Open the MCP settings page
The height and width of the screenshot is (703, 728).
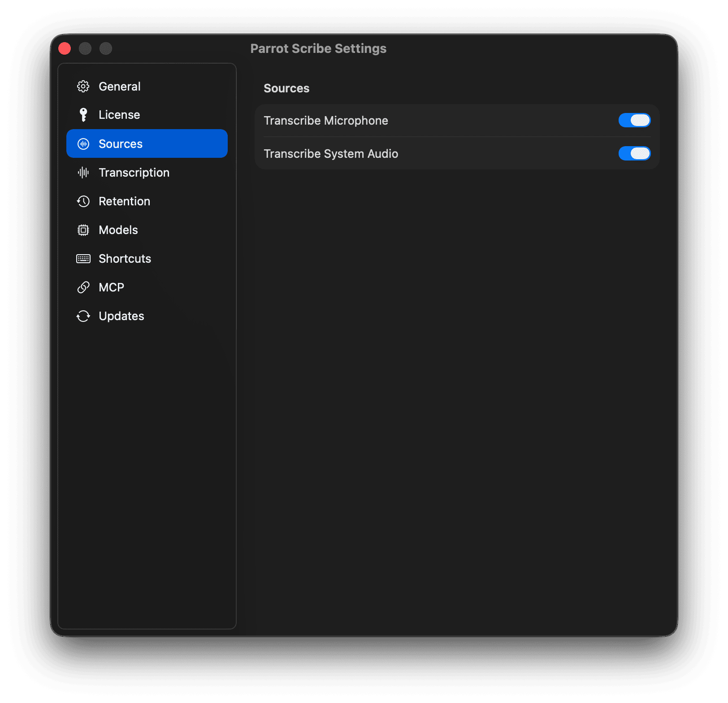(x=111, y=287)
